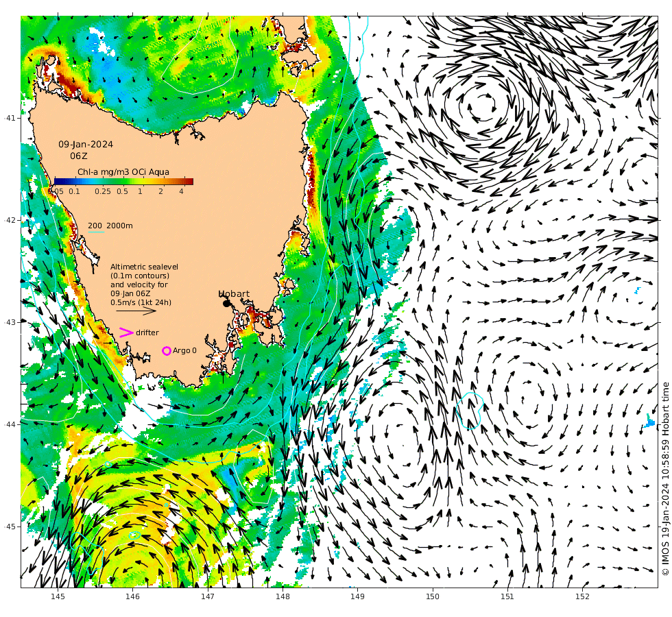Click the '09-Jan 06Z' caption line
The height and width of the screenshot is (617, 672).
coord(130,293)
